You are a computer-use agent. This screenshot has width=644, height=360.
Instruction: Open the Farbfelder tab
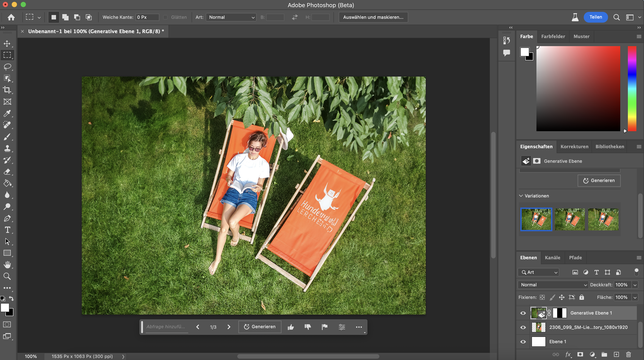pyautogui.click(x=553, y=36)
